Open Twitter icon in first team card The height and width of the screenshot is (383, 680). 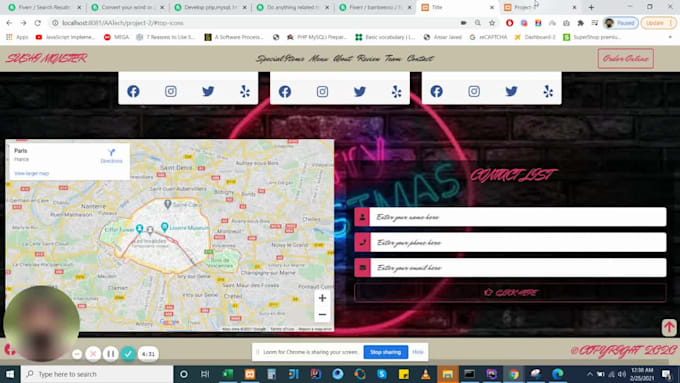pyautogui.click(x=208, y=91)
